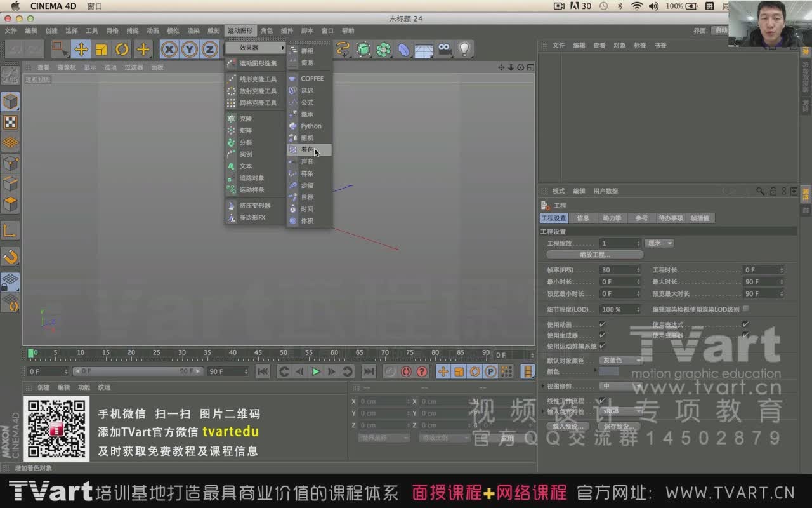This screenshot has width=812, height=508.
Task: Select the orange workplane grid icon in sidebar
Action: pos(10,143)
